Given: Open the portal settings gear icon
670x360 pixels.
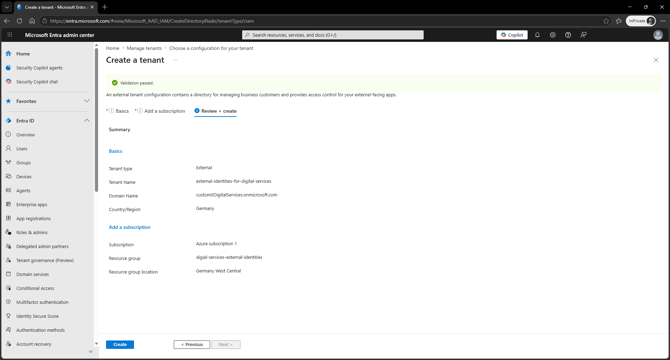Looking at the screenshot, I should 552,35.
